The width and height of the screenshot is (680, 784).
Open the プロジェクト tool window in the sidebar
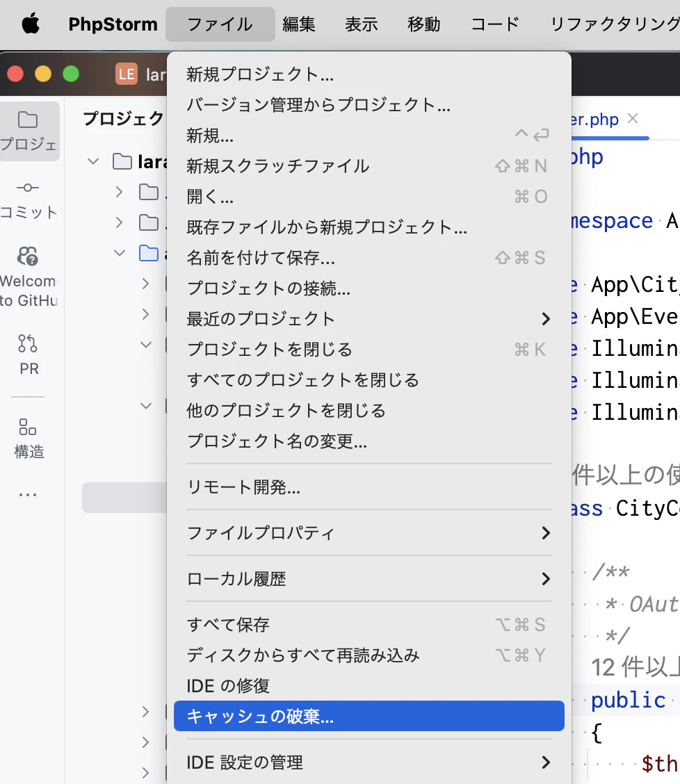click(x=29, y=131)
